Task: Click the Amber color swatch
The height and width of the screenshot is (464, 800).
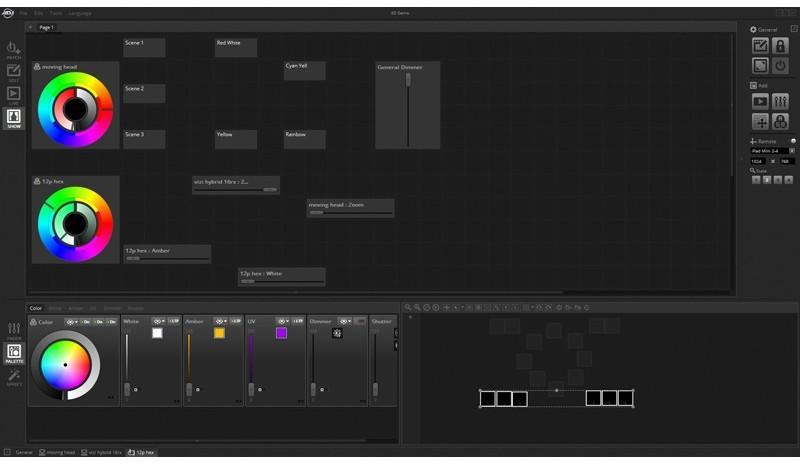Action: (219, 333)
